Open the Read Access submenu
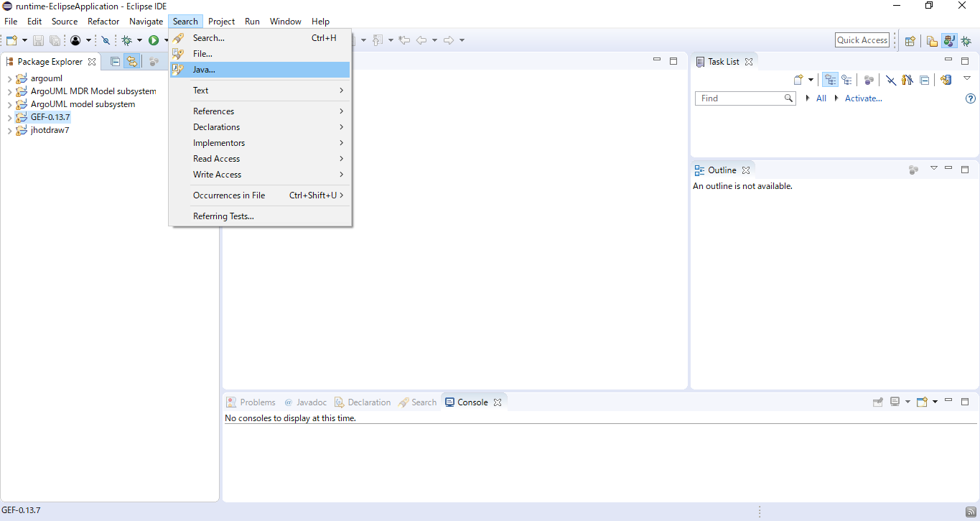Screen dimensions: 980x521 click(260, 159)
